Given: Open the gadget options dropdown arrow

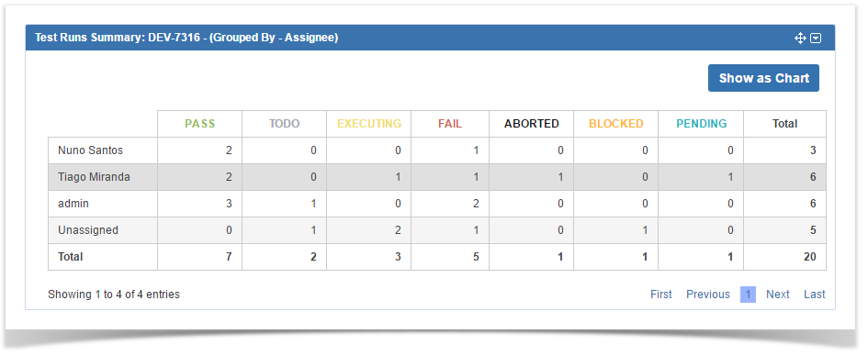Looking at the screenshot, I should (816, 39).
